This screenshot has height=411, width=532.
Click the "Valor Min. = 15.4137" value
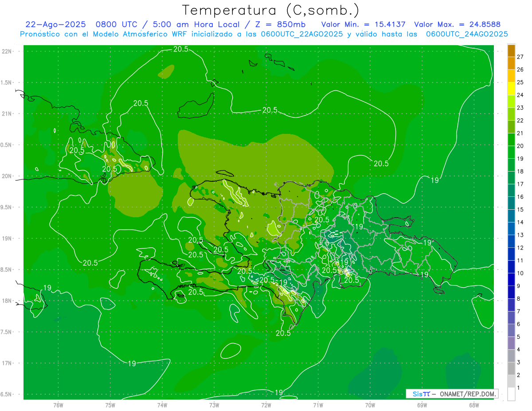(x=363, y=24)
